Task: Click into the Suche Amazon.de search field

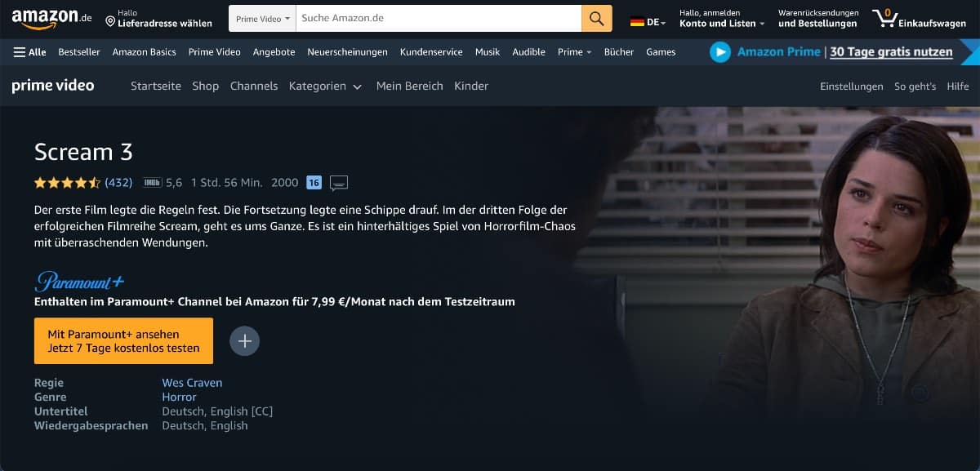Action: pyautogui.click(x=439, y=18)
